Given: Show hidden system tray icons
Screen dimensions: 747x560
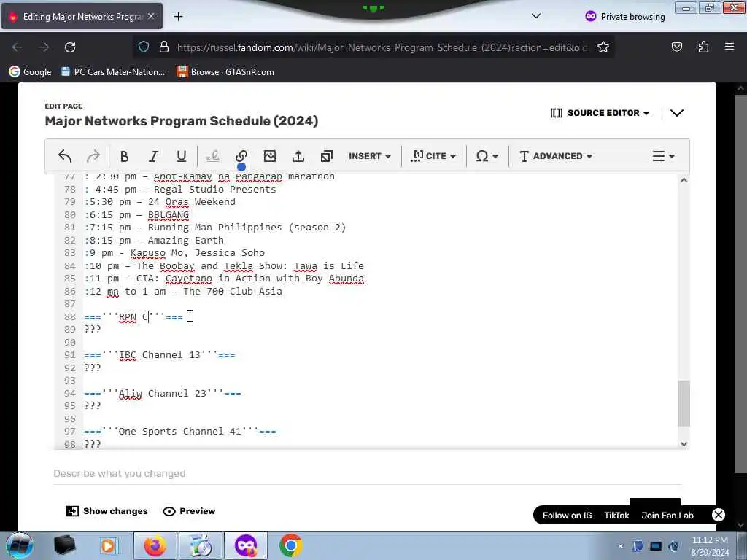Looking at the screenshot, I should click(620, 546).
